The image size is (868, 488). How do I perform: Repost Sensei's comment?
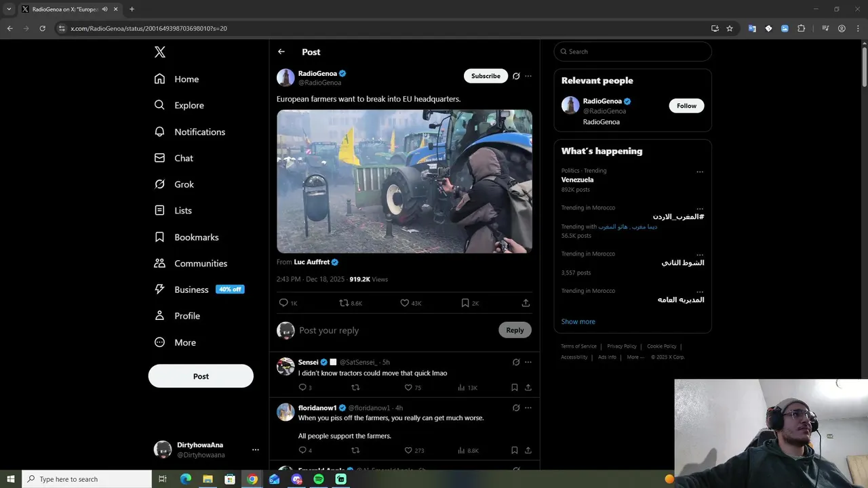(355, 387)
